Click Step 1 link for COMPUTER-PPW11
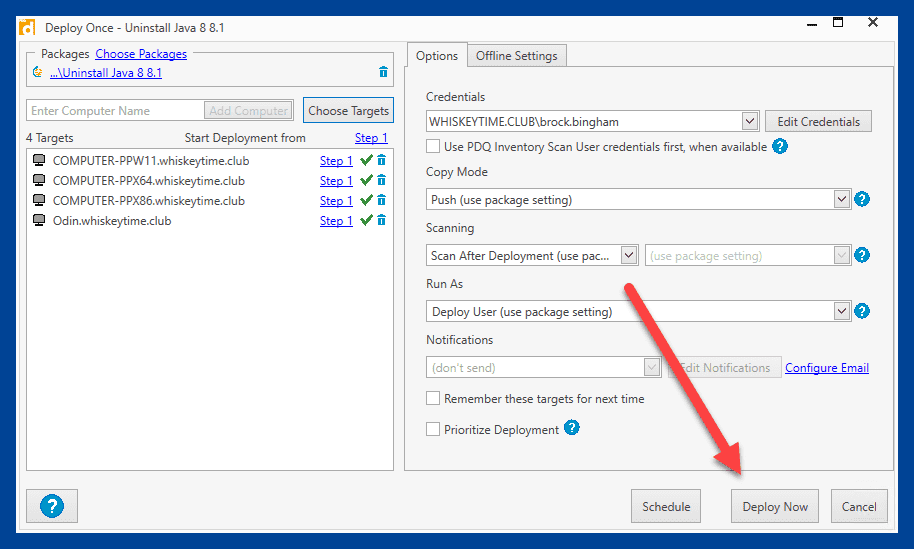Viewport: 914px width, 549px height. (x=336, y=161)
